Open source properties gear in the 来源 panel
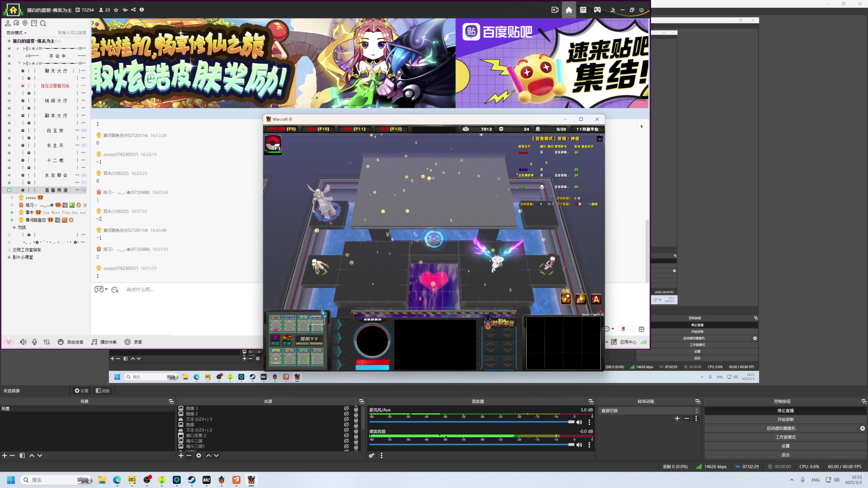Image resolution: width=868 pixels, height=488 pixels. (x=199, y=455)
